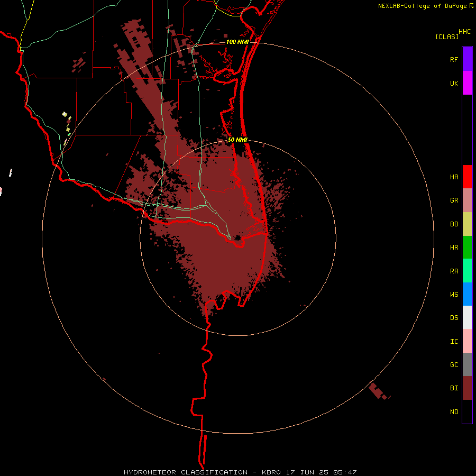Click the UK magenta legend swatch
Image resolution: width=476 pixels, height=476 pixels.
[x=467, y=83]
